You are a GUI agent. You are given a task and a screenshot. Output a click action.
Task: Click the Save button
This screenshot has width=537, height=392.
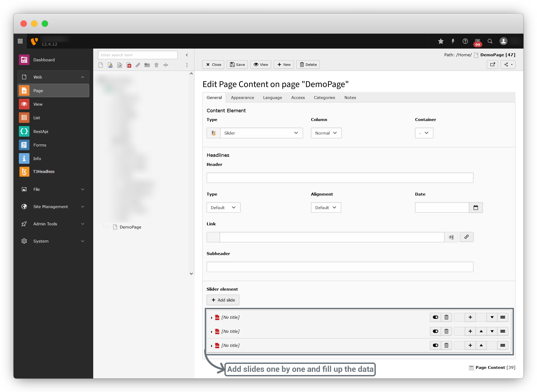point(237,64)
